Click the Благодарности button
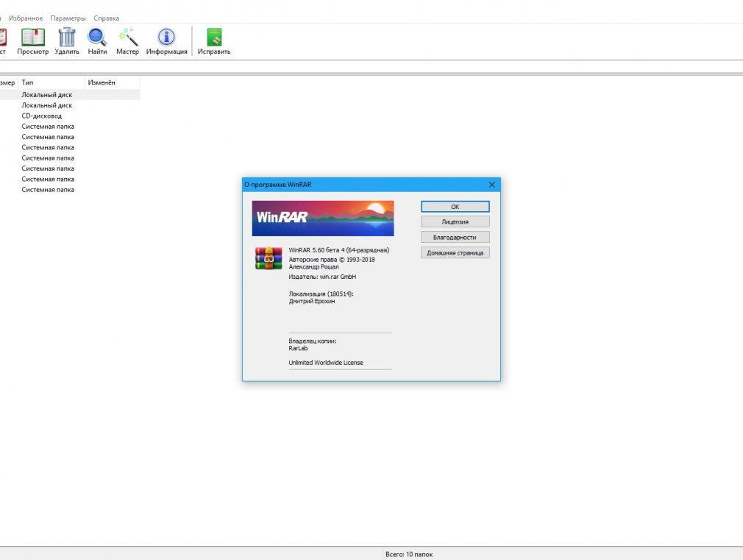The image size is (743, 560). pyautogui.click(x=455, y=237)
